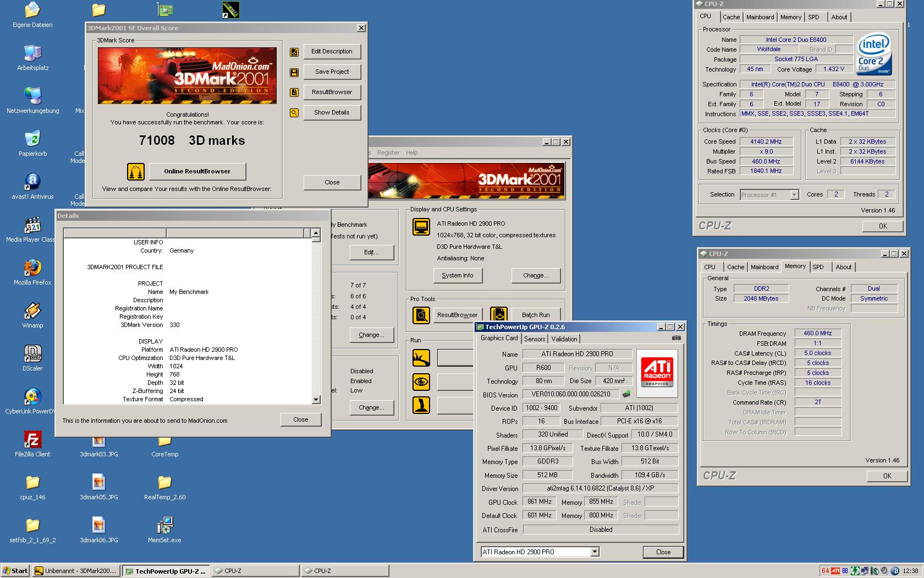Viewport: 924px width, 578px height.
Task: Click the Benchmark run icon in the Run panel
Action: pyautogui.click(x=421, y=358)
